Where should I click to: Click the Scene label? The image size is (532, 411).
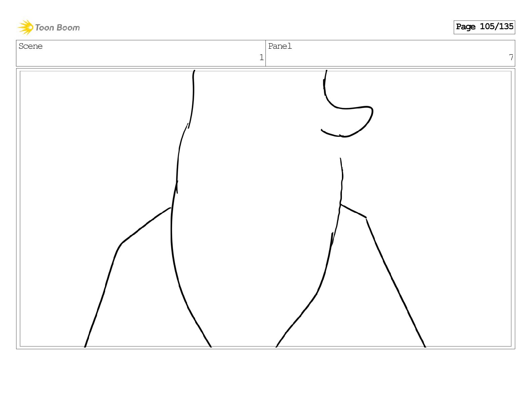[x=31, y=46]
